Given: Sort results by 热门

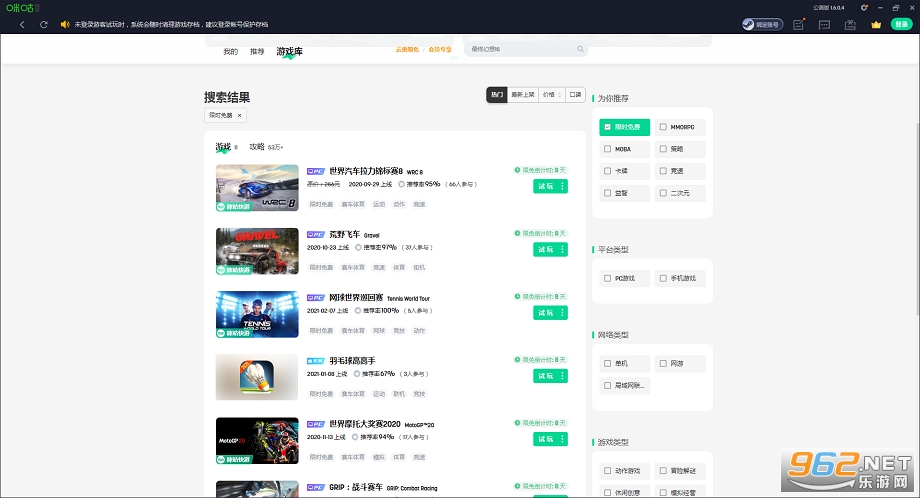Looking at the screenshot, I should [x=497, y=94].
